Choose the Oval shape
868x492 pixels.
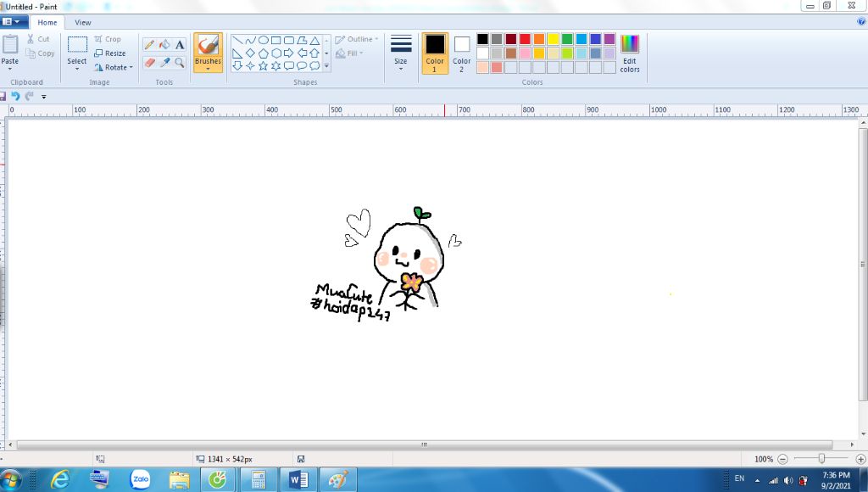coord(264,41)
